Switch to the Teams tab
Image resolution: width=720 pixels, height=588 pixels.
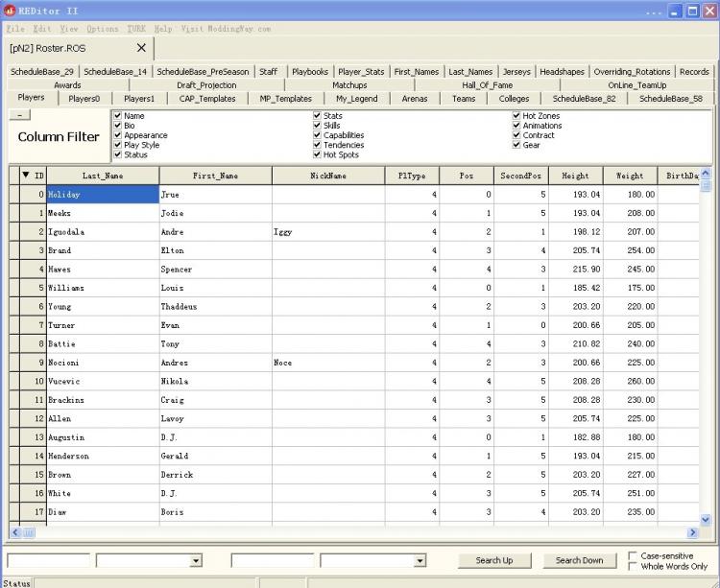coord(464,98)
